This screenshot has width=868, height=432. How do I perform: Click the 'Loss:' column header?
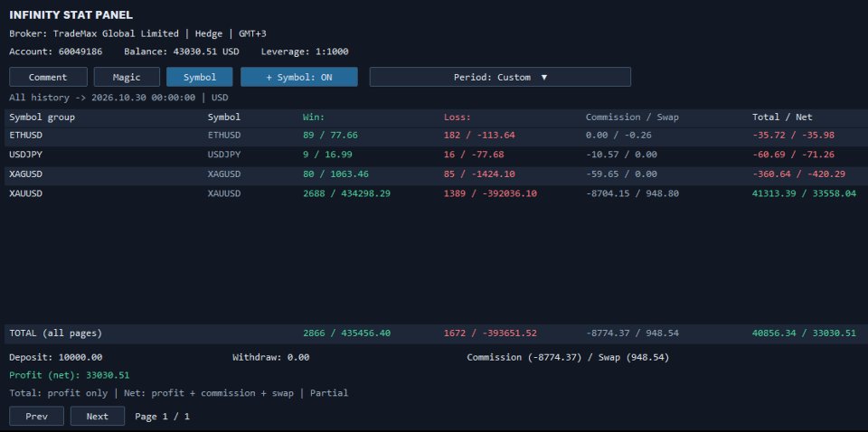pos(458,117)
